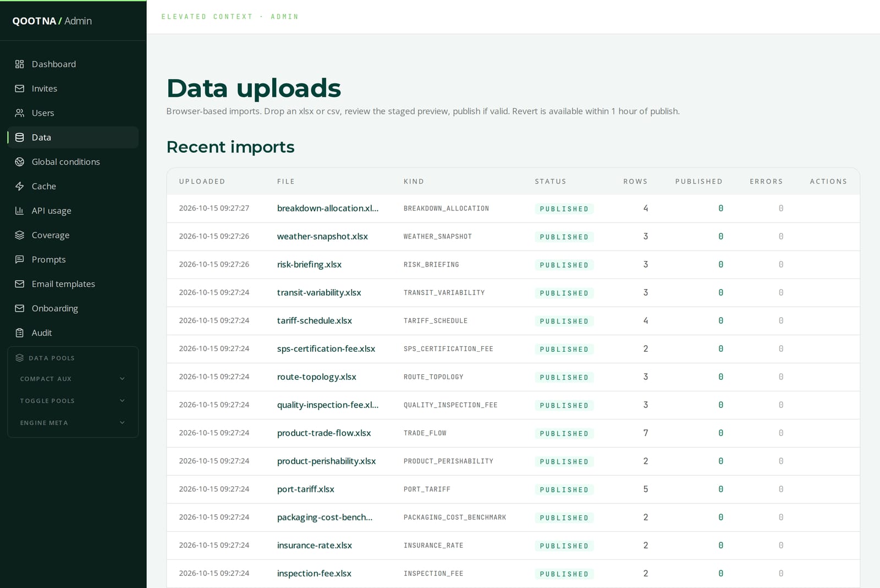The image size is (880, 588).
Task: Open the breakdown-allocation file link
Action: click(328, 208)
